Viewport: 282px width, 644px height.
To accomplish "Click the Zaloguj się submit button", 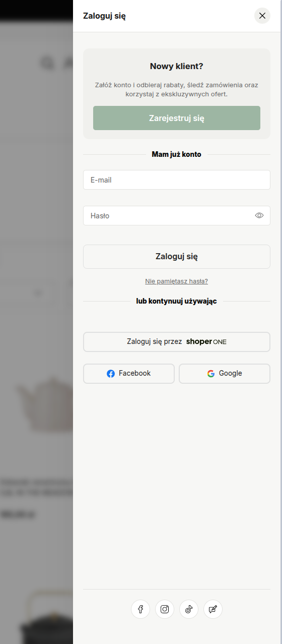I will [177, 257].
